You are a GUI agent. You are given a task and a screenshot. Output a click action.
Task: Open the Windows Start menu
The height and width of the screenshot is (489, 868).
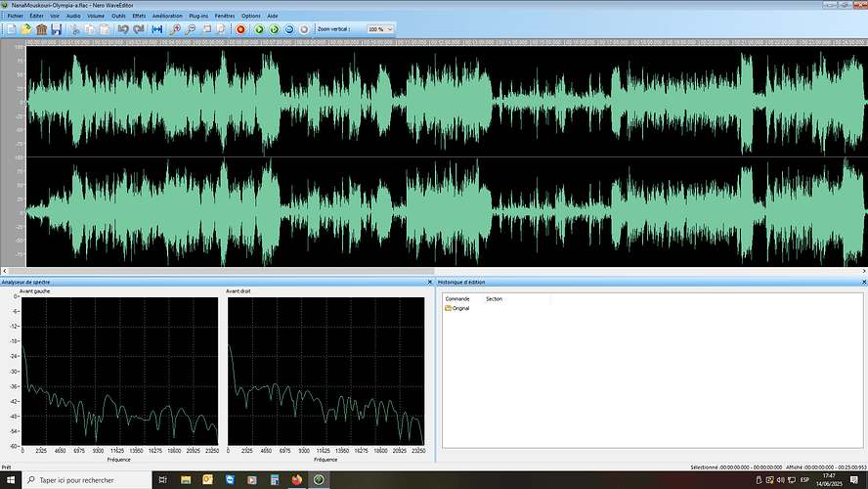11,480
